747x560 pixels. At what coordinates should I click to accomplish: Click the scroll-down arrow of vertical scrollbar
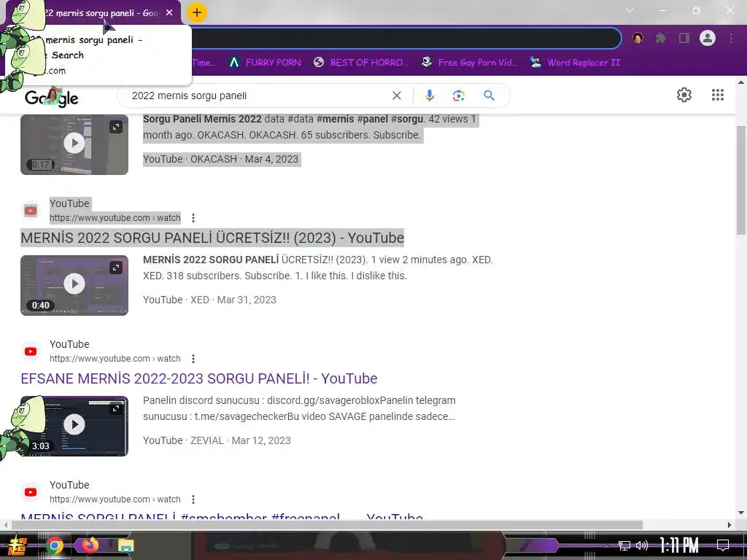click(x=741, y=513)
